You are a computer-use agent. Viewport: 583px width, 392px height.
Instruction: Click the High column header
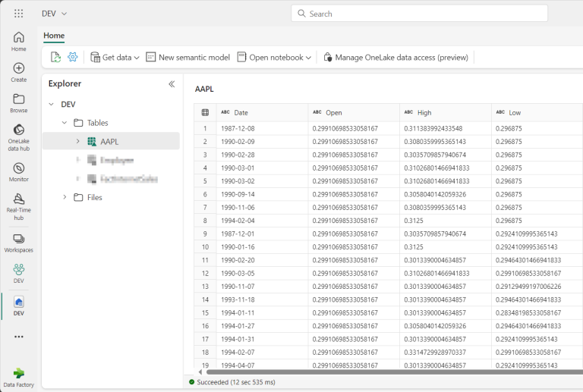coord(446,112)
